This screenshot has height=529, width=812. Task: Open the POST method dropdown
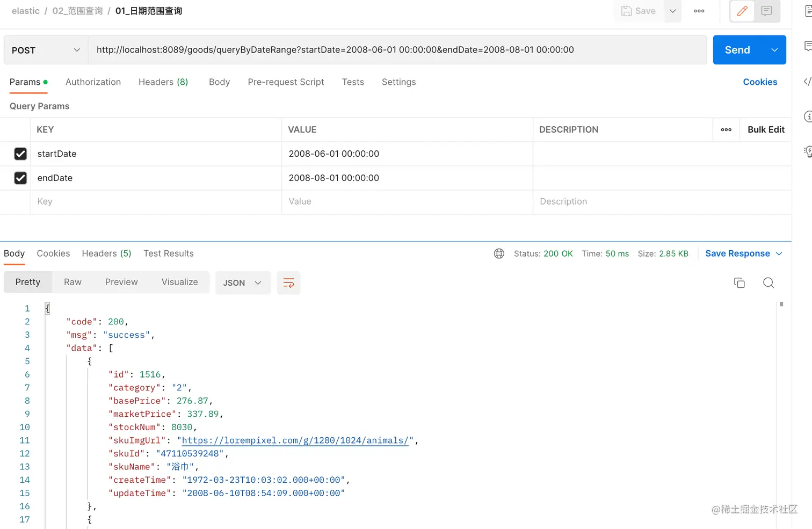click(46, 50)
